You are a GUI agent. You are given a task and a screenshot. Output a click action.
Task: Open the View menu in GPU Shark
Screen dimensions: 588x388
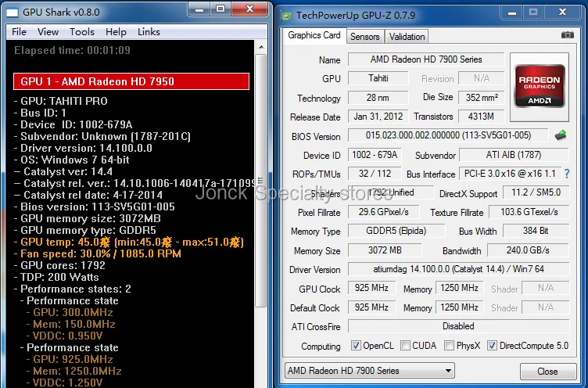pos(48,32)
